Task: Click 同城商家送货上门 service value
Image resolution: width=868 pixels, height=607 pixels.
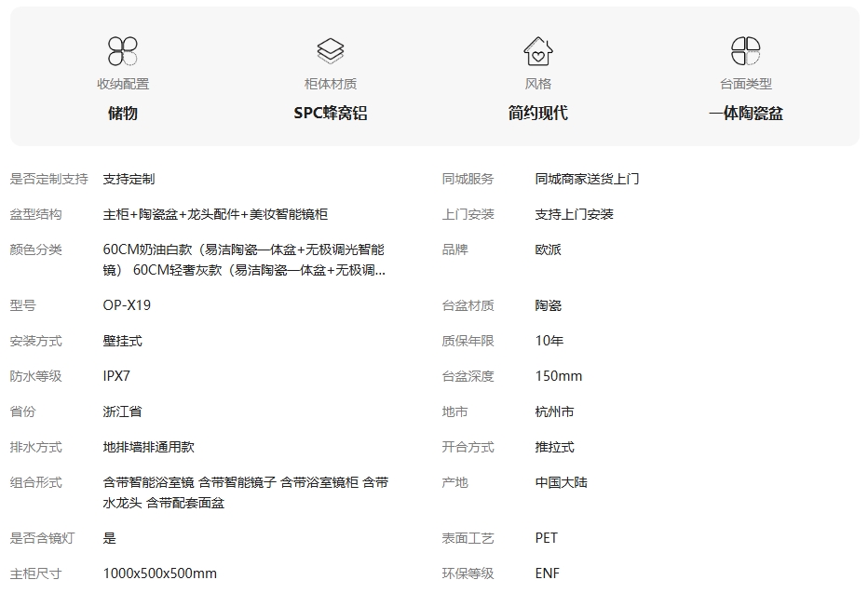Action: (x=587, y=179)
